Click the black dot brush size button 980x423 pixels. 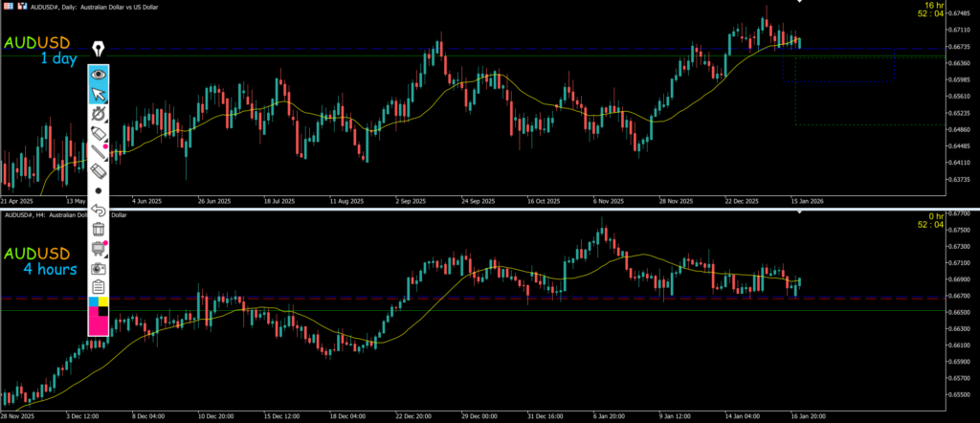tap(99, 190)
